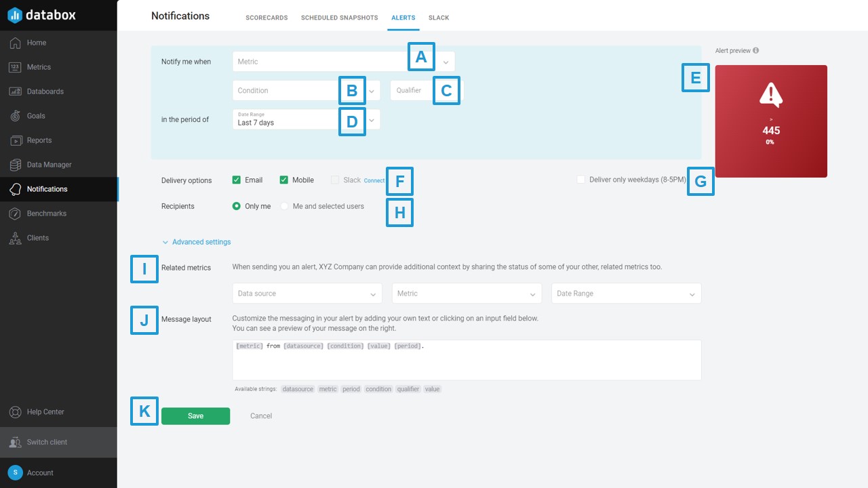
Task: Click the Databoards sidebar icon
Action: [x=15, y=91]
